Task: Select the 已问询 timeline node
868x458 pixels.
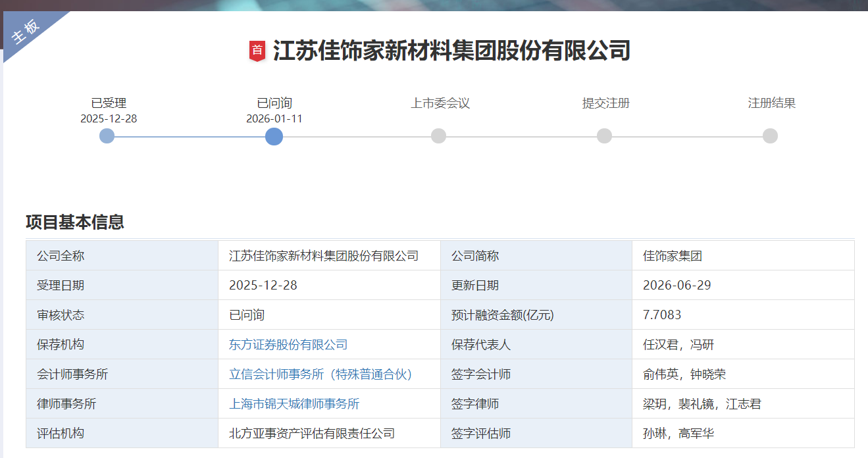Action: click(x=274, y=136)
